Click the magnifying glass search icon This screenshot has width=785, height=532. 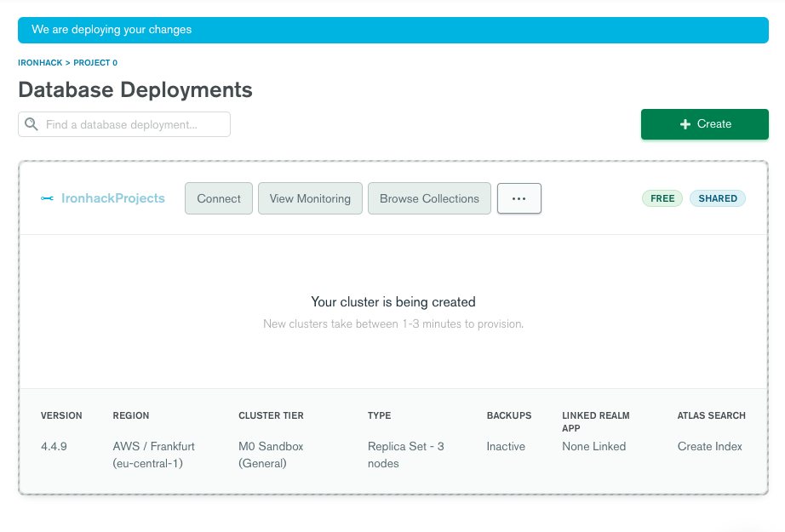click(32, 124)
